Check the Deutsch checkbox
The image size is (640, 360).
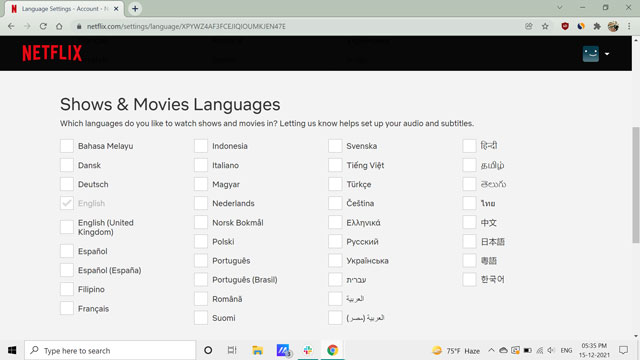pos(67,184)
